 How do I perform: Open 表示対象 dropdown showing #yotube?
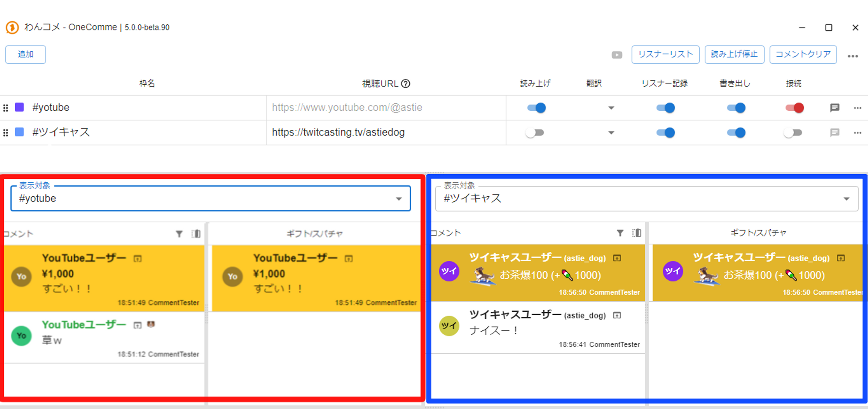[x=210, y=199]
